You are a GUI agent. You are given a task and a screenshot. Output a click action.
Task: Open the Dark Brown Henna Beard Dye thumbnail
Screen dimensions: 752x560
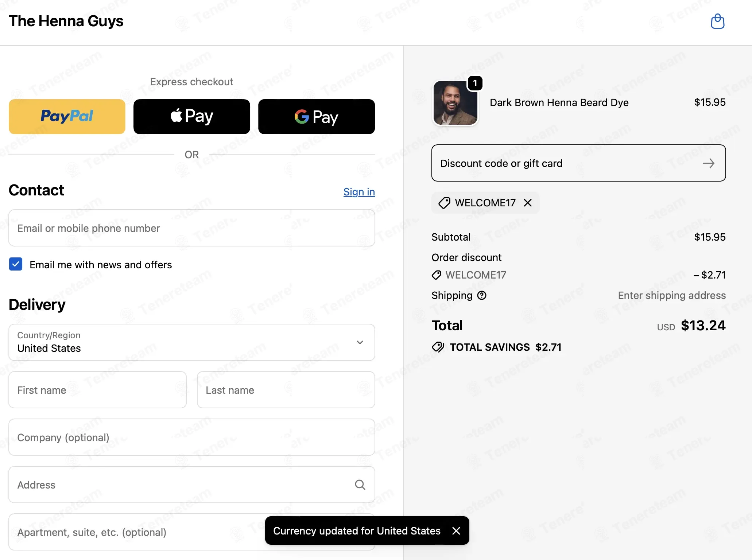455,103
